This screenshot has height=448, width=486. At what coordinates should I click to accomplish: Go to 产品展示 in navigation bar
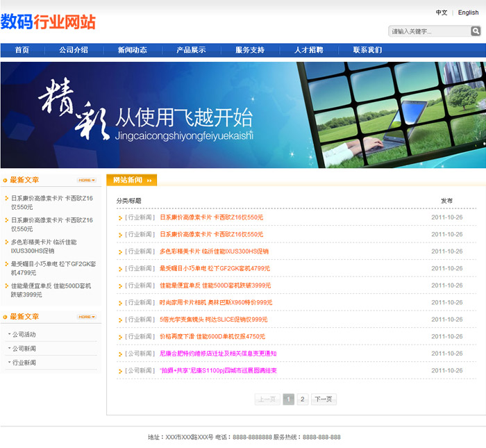[191, 50]
